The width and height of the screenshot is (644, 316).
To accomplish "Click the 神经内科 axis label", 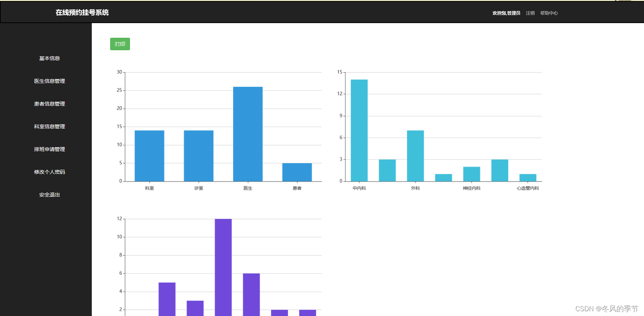I will (471, 188).
